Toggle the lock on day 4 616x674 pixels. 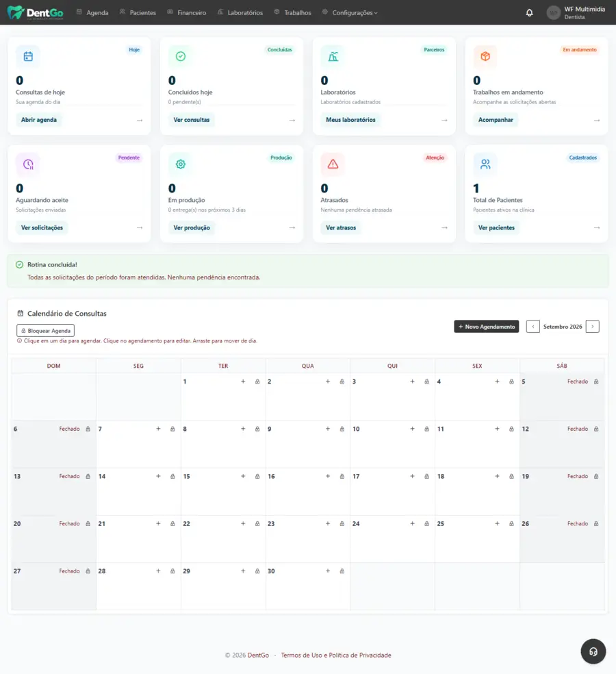click(x=511, y=382)
